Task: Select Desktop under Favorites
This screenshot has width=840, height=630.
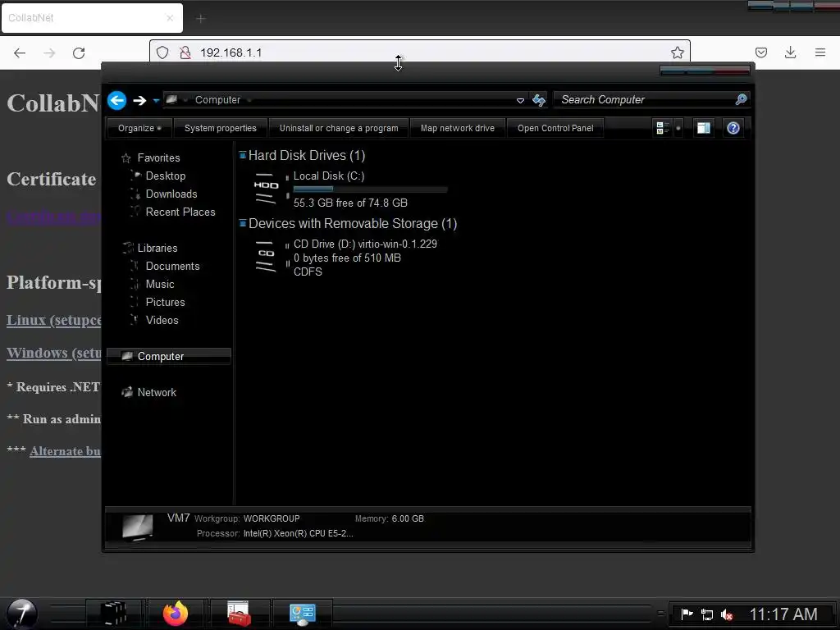Action: pyautogui.click(x=166, y=176)
